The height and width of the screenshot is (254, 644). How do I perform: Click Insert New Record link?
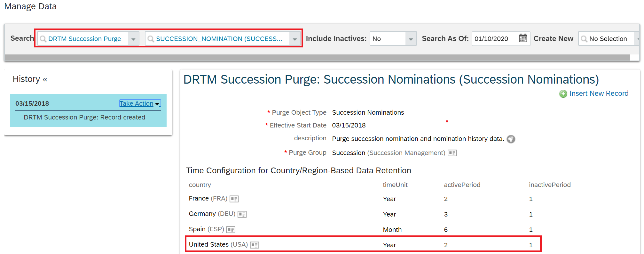(599, 93)
